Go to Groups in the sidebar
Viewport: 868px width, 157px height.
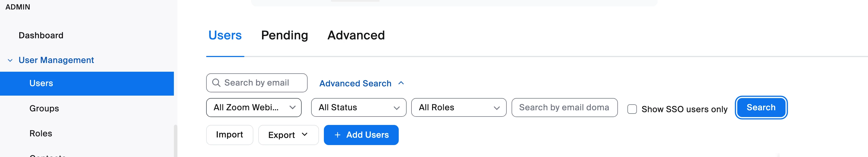pyautogui.click(x=44, y=108)
